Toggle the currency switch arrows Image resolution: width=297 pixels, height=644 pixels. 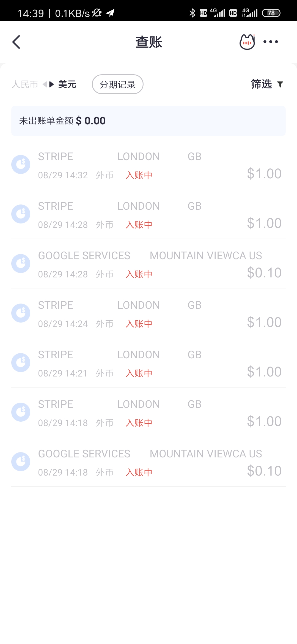(48, 84)
